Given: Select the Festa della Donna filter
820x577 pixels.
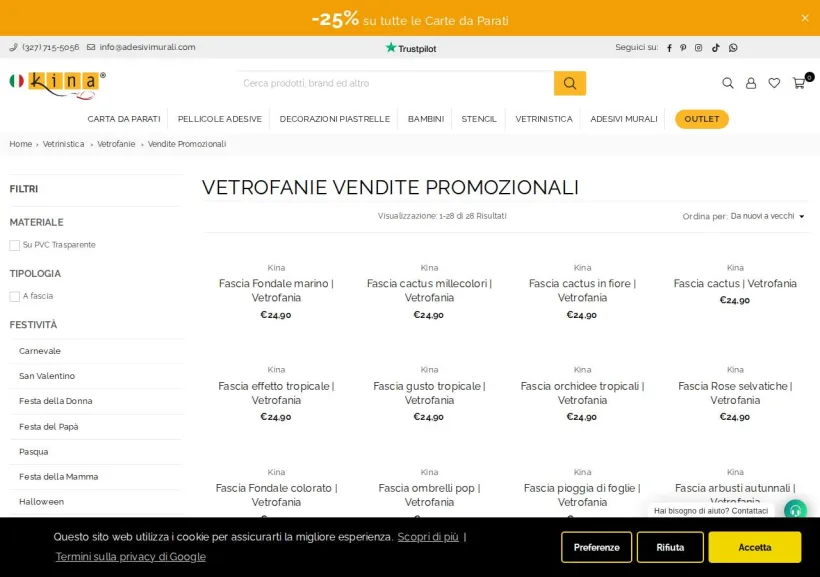Looking at the screenshot, I should (55, 401).
